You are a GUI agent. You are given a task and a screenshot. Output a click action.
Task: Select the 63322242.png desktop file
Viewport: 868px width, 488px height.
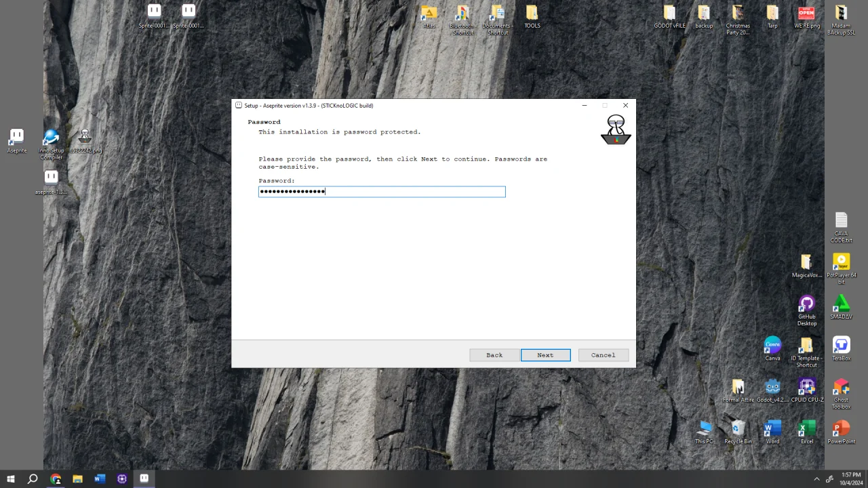[85, 141]
